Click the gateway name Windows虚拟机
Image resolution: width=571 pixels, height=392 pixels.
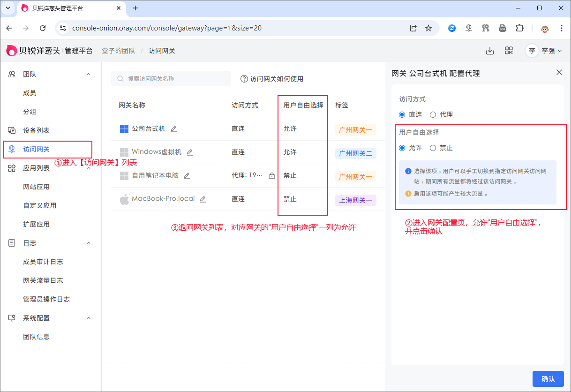tap(157, 152)
